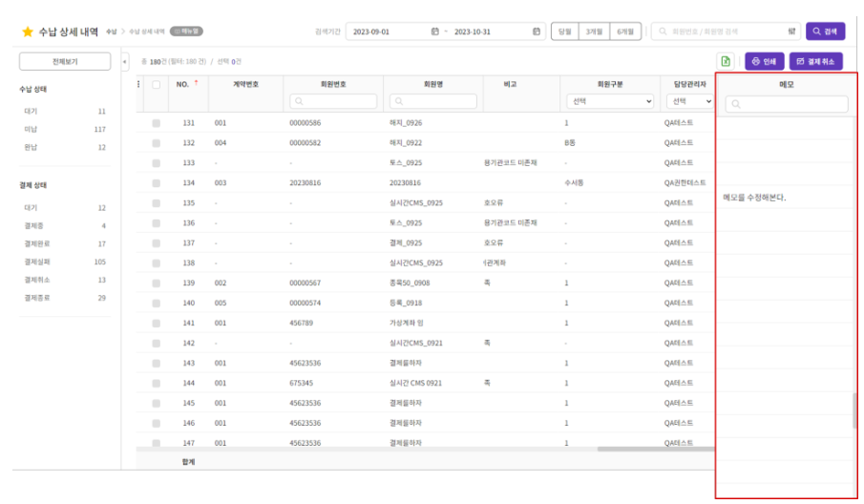
Task: Select the 3개월 period option
Action: tap(594, 31)
